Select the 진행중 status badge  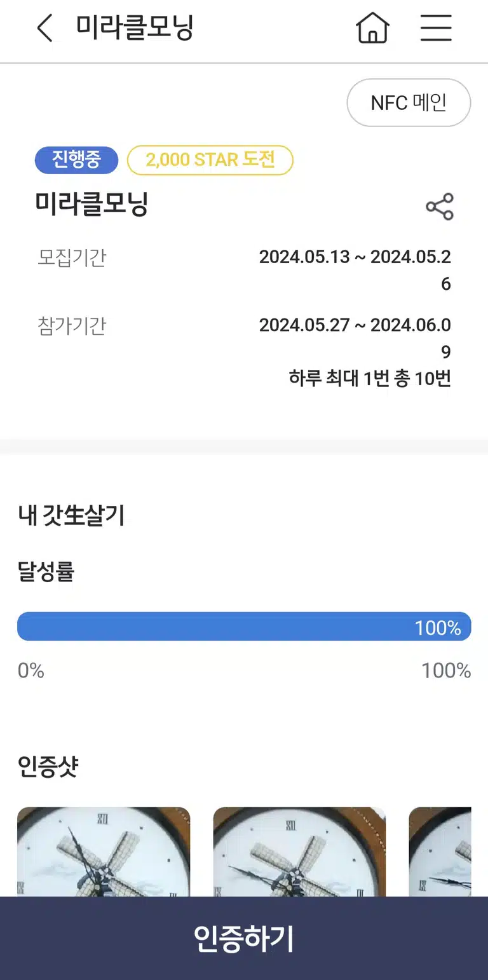point(76,160)
